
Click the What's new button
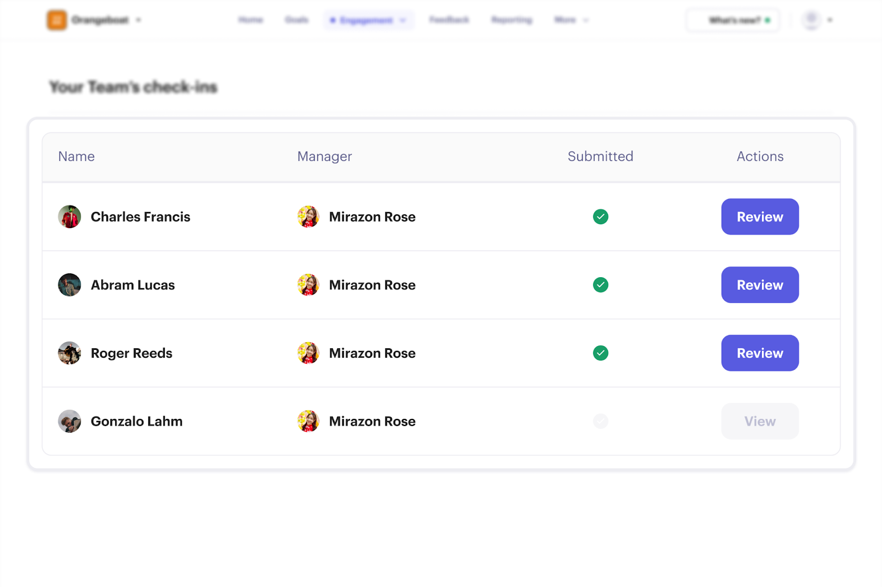(733, 20)
